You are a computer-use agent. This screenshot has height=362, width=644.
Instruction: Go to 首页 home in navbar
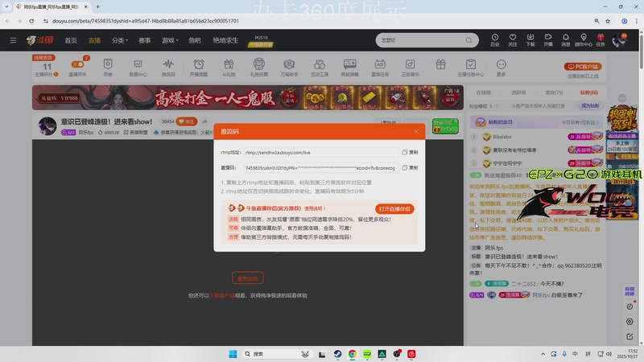click(71, 40)
